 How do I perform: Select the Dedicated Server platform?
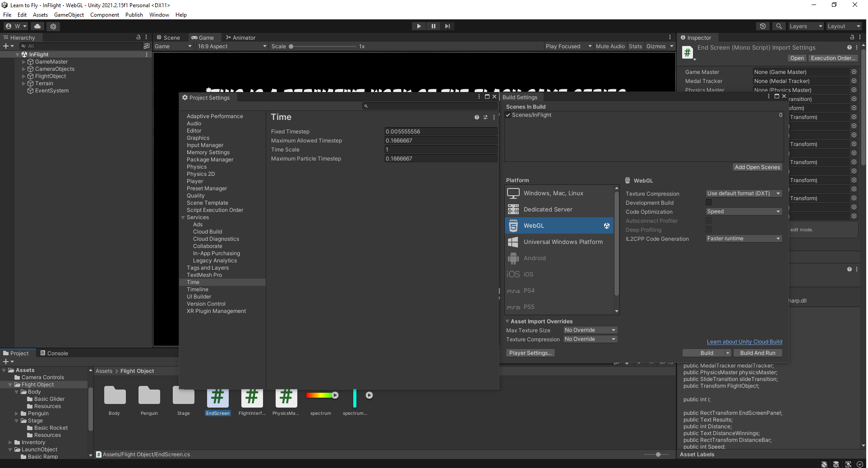559,210
